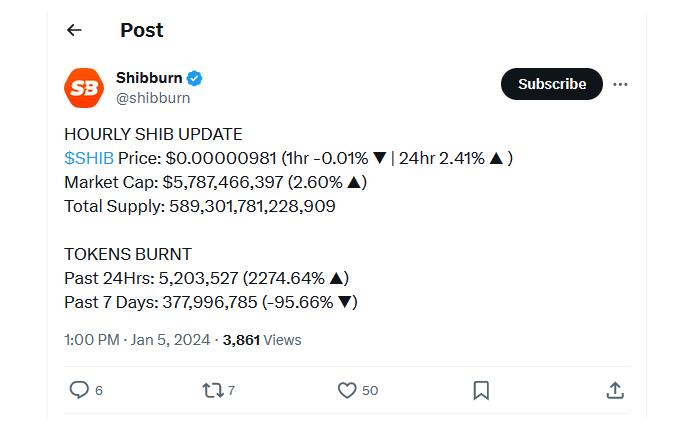Click the HOURLY SHIB UPDATE text

153,134
